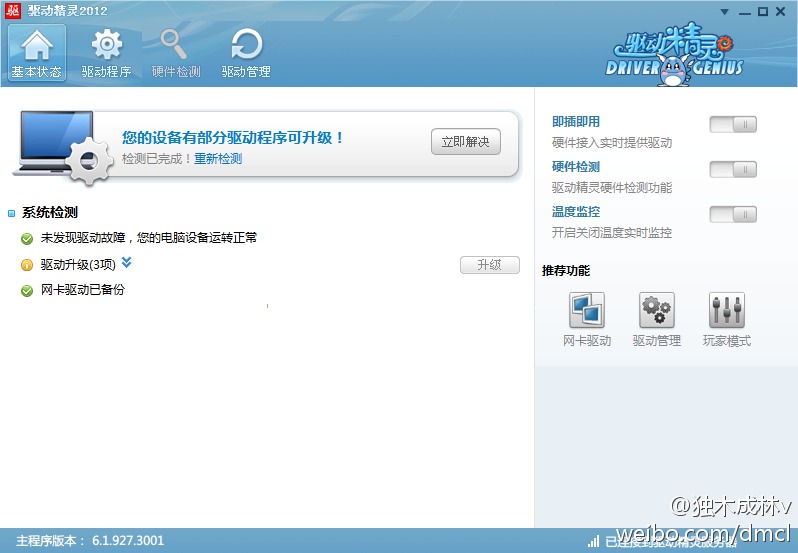Open the 玩家模式 recommended feature icon

click(x=727, y=310)
